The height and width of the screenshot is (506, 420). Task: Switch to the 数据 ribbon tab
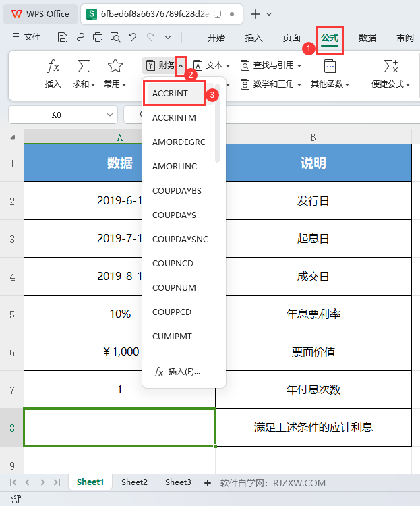[x=367, y=38]
